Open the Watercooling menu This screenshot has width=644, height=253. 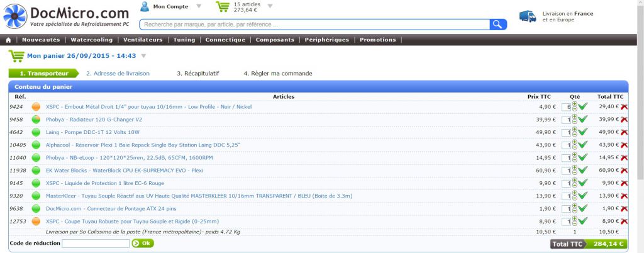pos(92,40)
